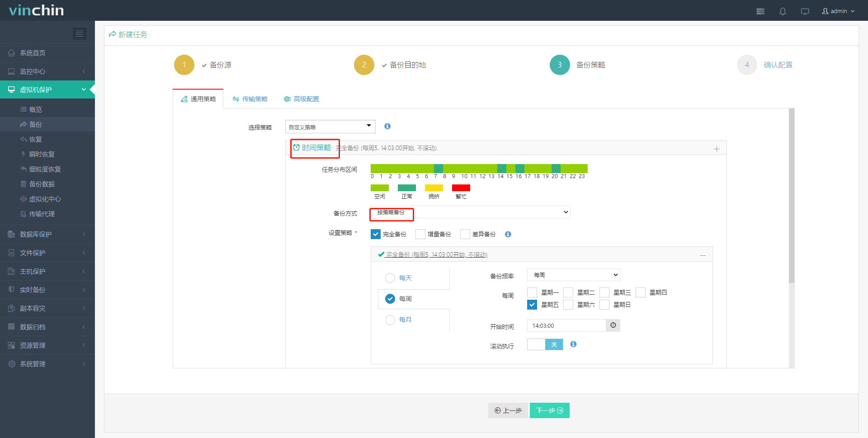
Task: Enable the 增量备份 checkbox
Action: 420,234
